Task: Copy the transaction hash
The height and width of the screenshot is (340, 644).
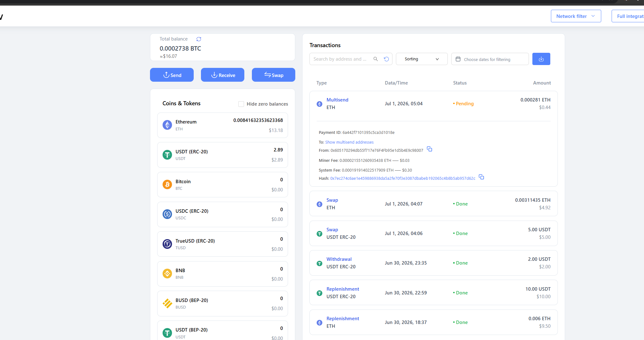Action: click(x=481, y=177)
